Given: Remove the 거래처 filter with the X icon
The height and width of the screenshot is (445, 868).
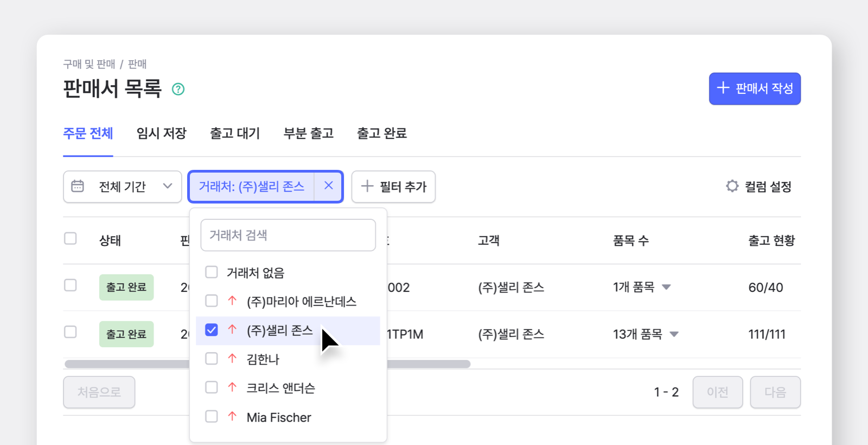Looking at the screenshot, I should [329, 186].
